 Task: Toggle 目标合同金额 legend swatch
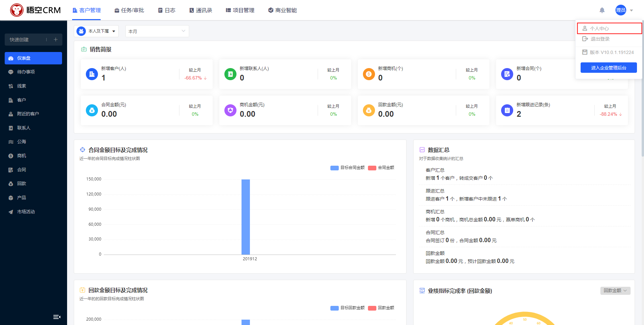[334, 168]
